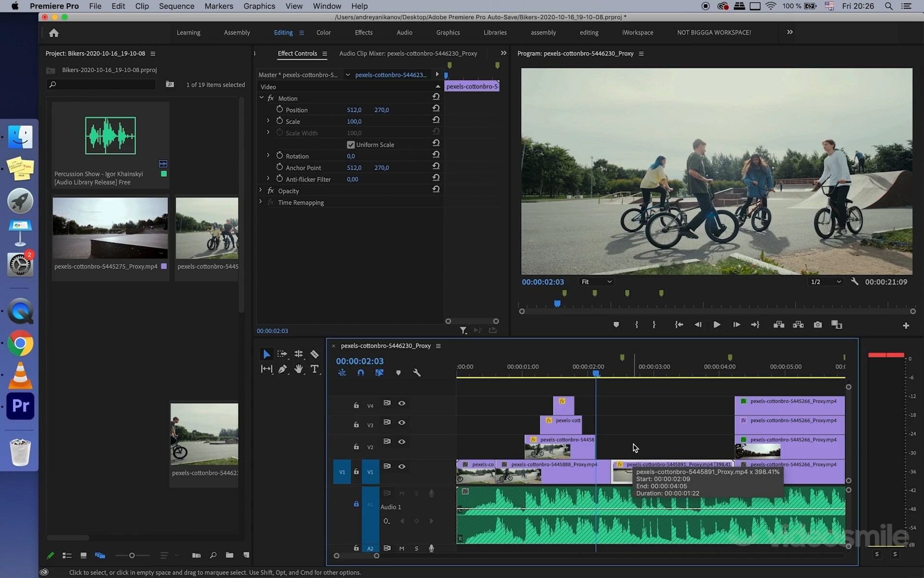Expand Time Remapping section
This screenshot has height=578, width=924.
(261, 202)
